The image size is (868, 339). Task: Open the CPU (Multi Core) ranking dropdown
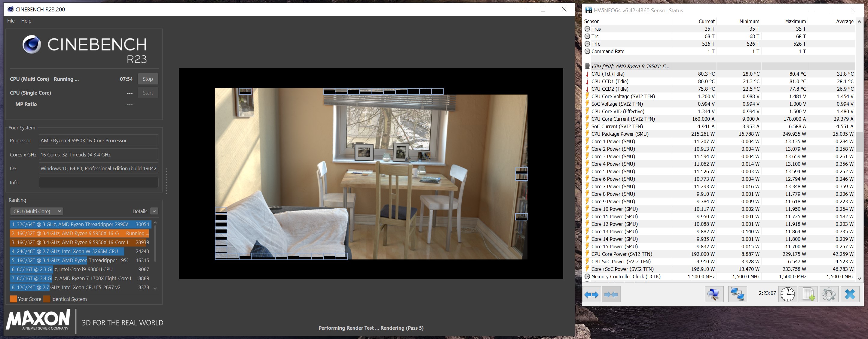tap(37, 211)
